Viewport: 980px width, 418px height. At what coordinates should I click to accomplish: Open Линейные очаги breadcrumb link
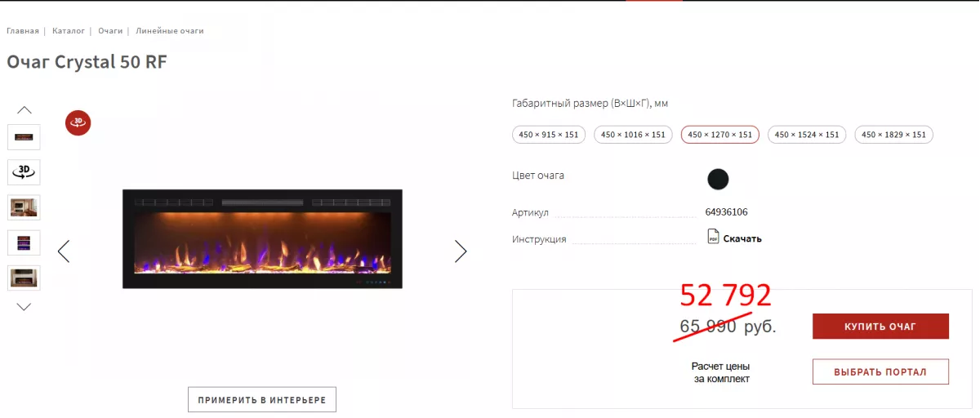point(170,31)
